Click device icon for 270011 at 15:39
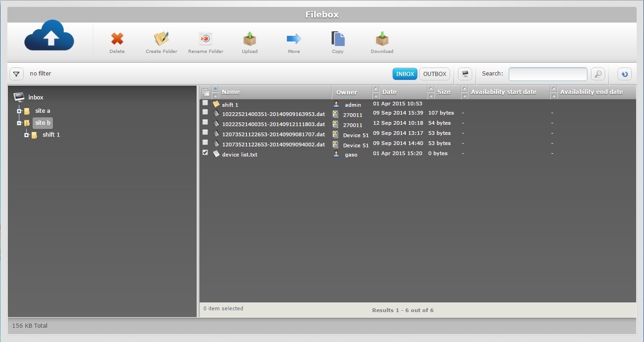This screenshot has height=342, width=644. [335, 114]
